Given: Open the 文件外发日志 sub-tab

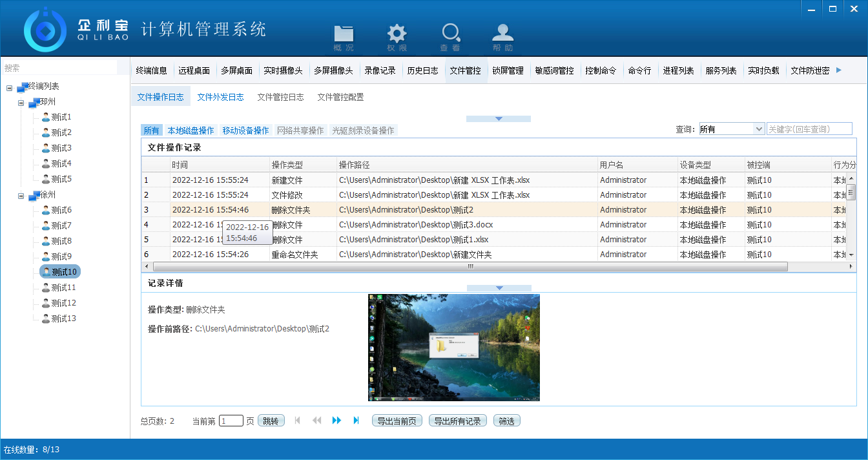Looking at the screenshot, I should (x=220, y=97).
